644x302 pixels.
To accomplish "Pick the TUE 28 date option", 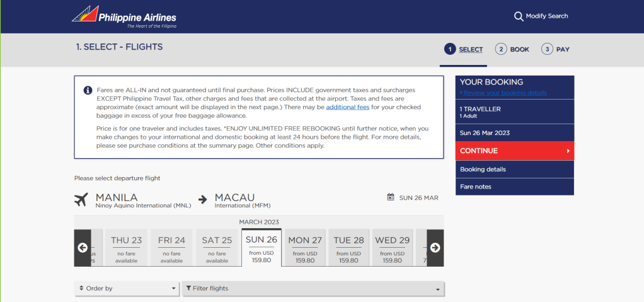I will click(348, 248).
